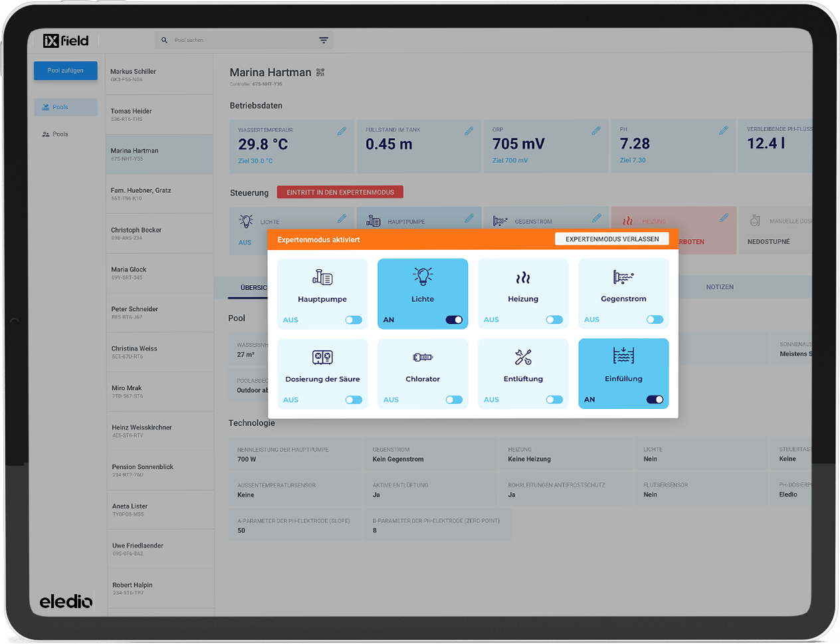
Task: Click the pH card edit pencil
Action: coord(723,131)
